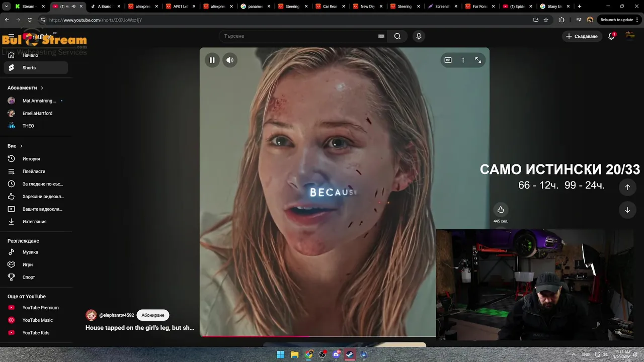The height and width of the screenshot is (362, 644).
Task: Open YouTube Kids link
Action: coord(35,333)
